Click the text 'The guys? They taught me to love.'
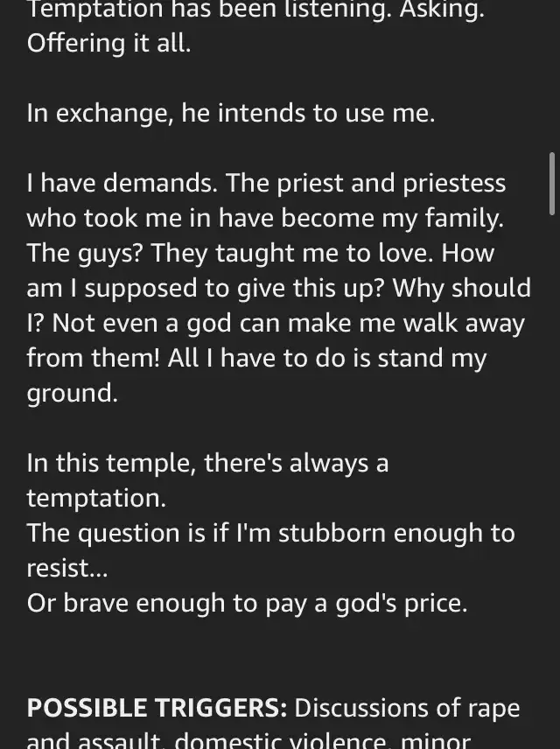The image size is (560, 749). [230, 253]
